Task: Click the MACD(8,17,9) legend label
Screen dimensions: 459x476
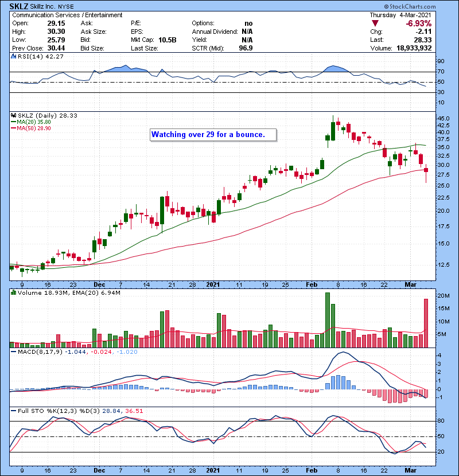Action: (40, 352)
